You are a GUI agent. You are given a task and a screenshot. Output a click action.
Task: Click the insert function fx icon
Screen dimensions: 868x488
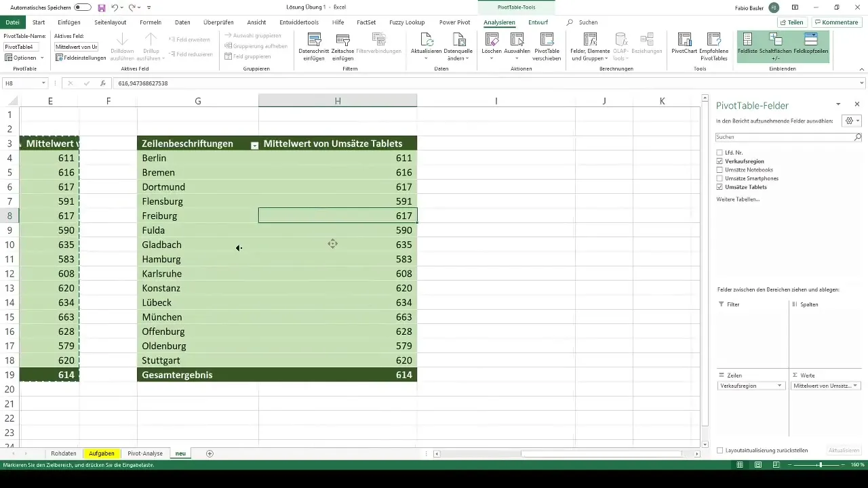pyautogui.click(x=102, y=83)
